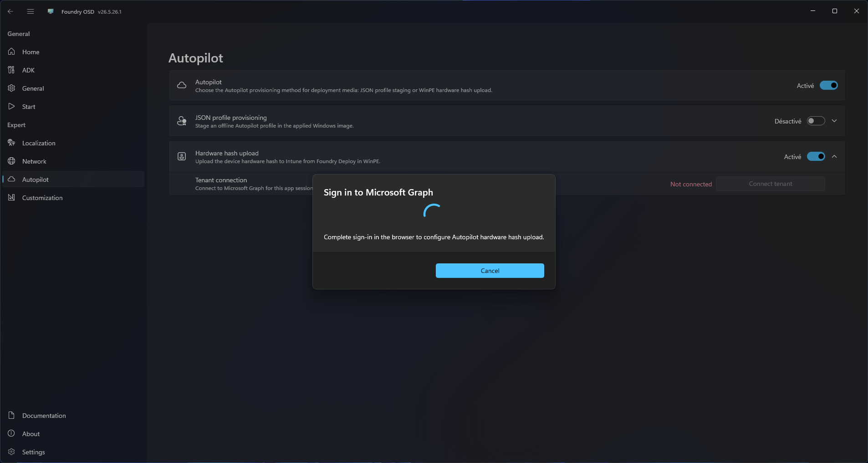
Task: Open the Customization page
Action: [x=42, y=198]
